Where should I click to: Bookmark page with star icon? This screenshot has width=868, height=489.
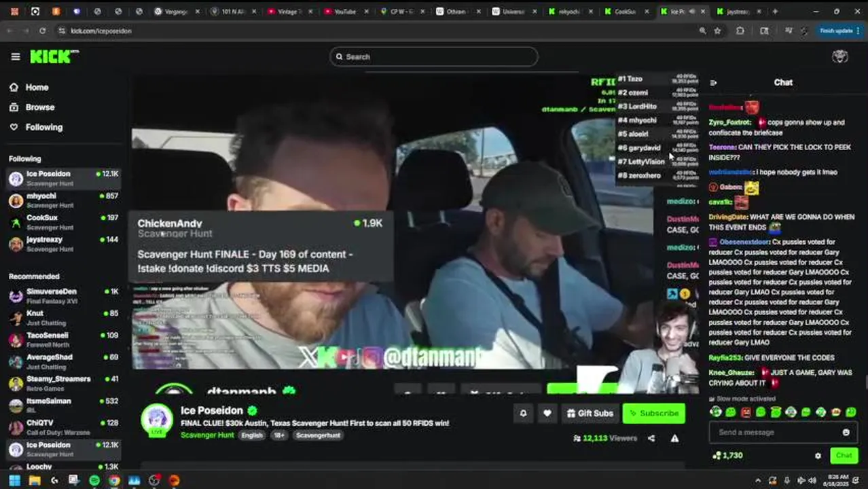(717, 31)
